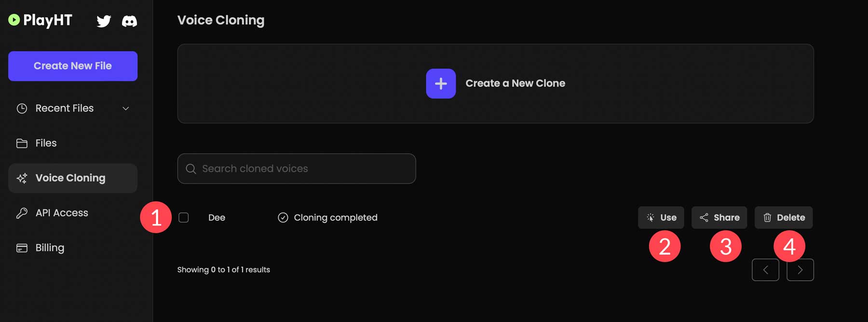The image size is (868, 322).
Task: Check the checkbox next to Dee voice
Action: [184, 218]
